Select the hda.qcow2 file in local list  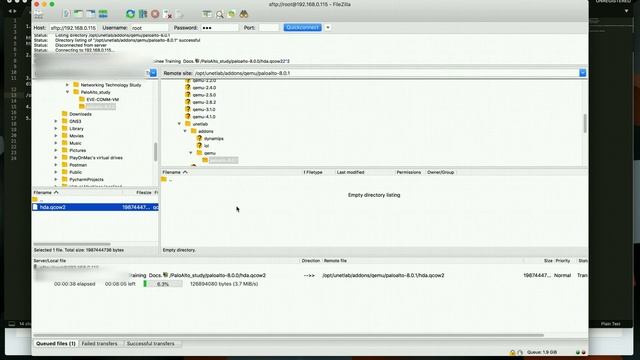[x=96, y=207]
